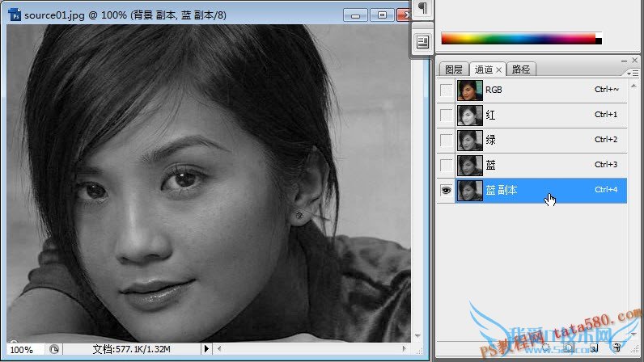Click the paragraph panel icon

422,9
